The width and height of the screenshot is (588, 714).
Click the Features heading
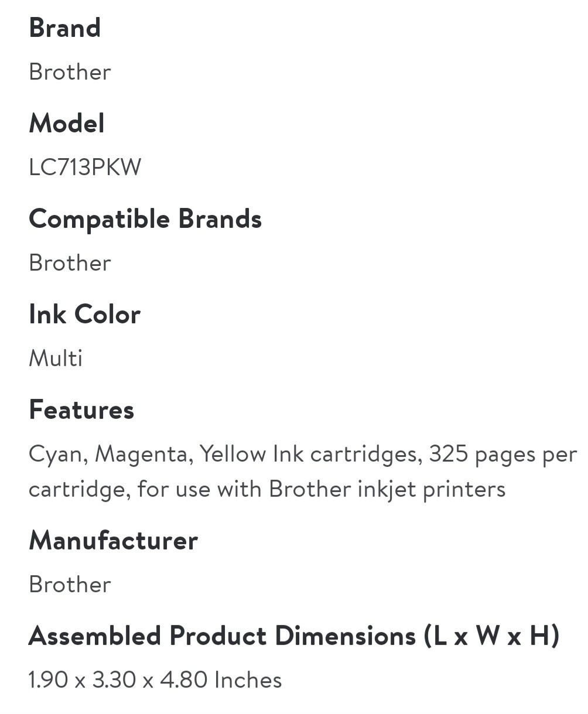click(81, 409)
